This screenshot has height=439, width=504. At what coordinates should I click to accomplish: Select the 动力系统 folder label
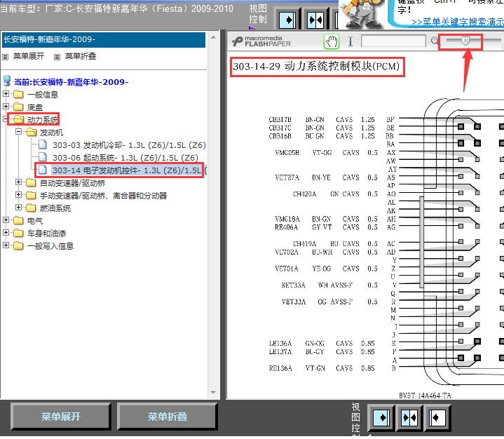click(x=43, y=120)
